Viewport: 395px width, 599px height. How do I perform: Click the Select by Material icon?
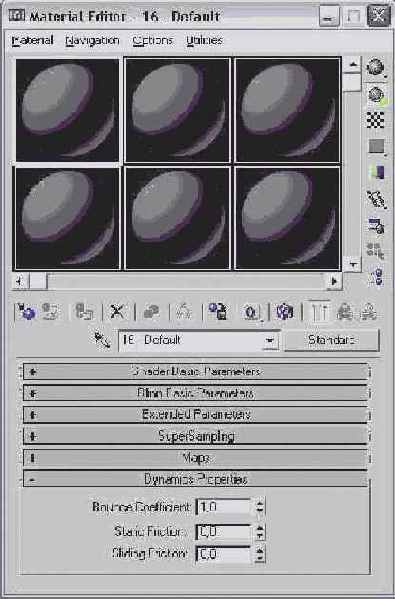[376, 251]
